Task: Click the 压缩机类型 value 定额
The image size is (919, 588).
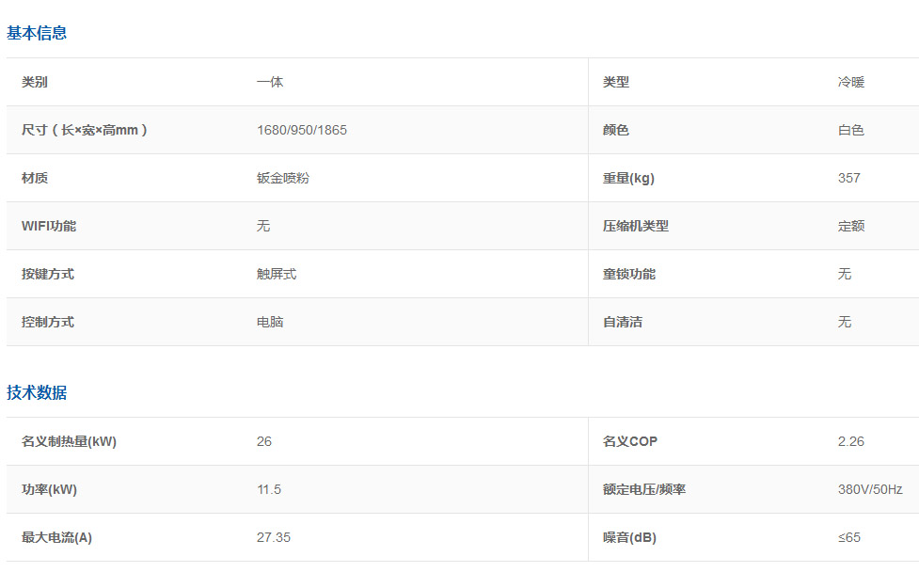Action: (850, 226)
